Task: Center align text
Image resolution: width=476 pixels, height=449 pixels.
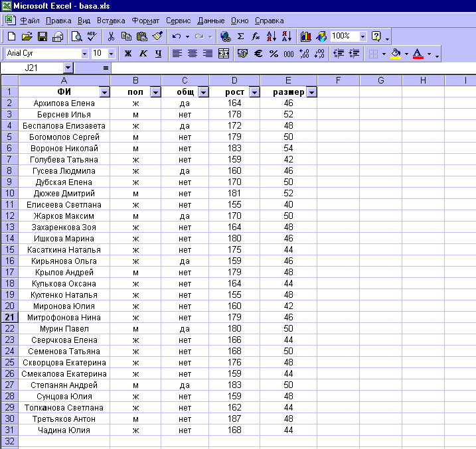Action: 193,54
